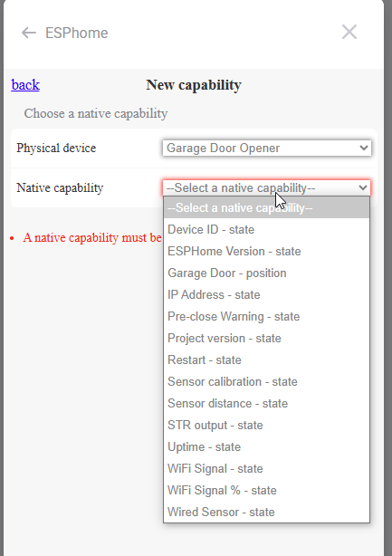This screenshot has width=392, height=556.
Task: Click the "Native capability" label
Action: click(x=60, y=187)
